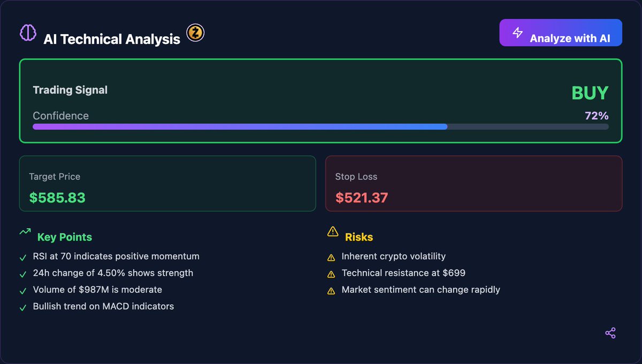
Task: Click the share icon at bottom right
Action: click(x=610, y=334)
